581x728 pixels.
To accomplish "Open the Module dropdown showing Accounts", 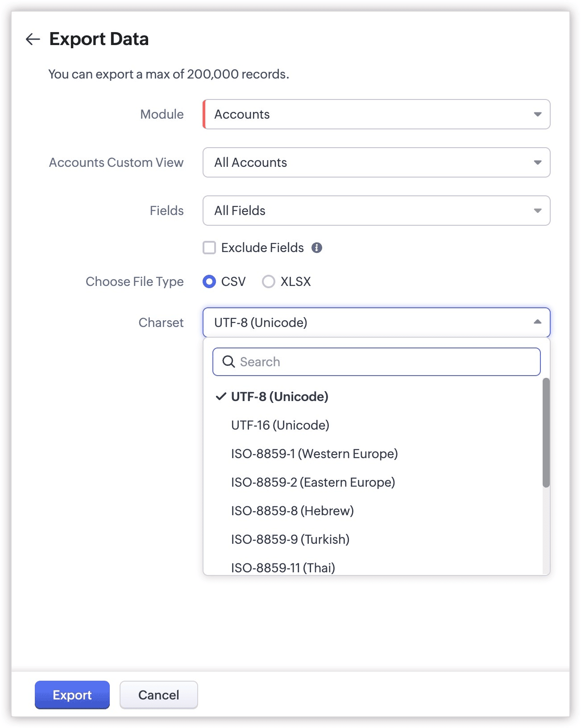I will pos(376,114).
